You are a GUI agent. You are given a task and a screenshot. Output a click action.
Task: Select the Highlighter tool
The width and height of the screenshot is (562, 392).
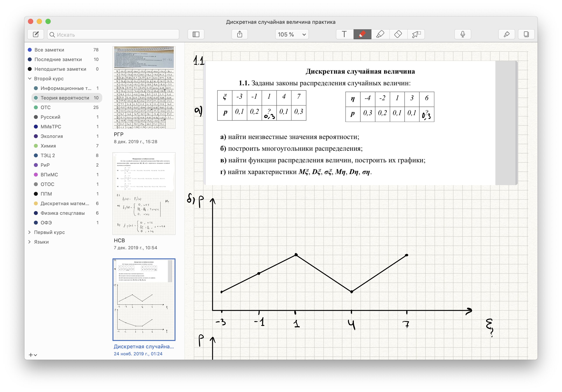point(380,34)
